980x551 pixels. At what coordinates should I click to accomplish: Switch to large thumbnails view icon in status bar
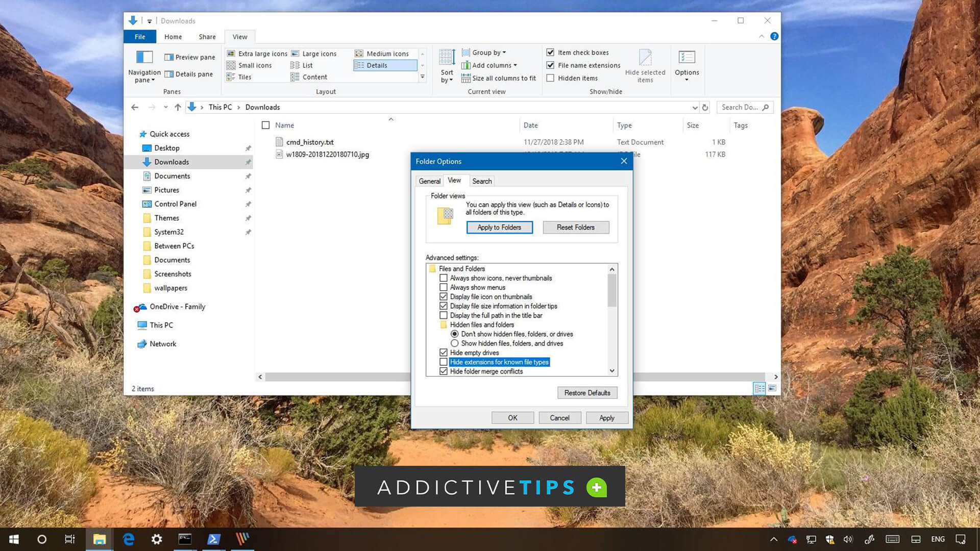click(772, 389)
